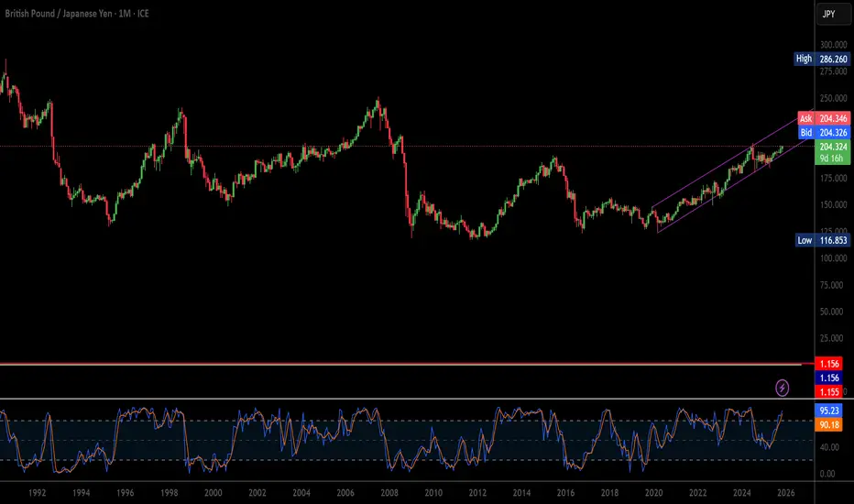Click the Low 116.853 price label

click(x=823, y=240)
